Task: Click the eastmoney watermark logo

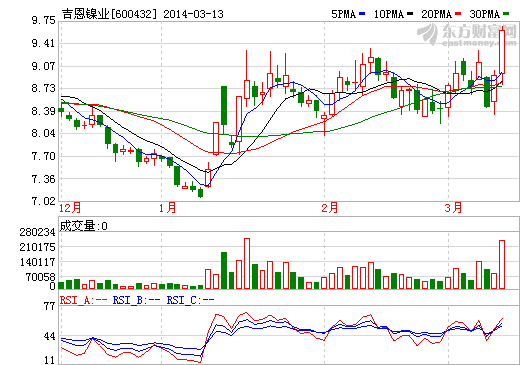Action: coord(467,35)
